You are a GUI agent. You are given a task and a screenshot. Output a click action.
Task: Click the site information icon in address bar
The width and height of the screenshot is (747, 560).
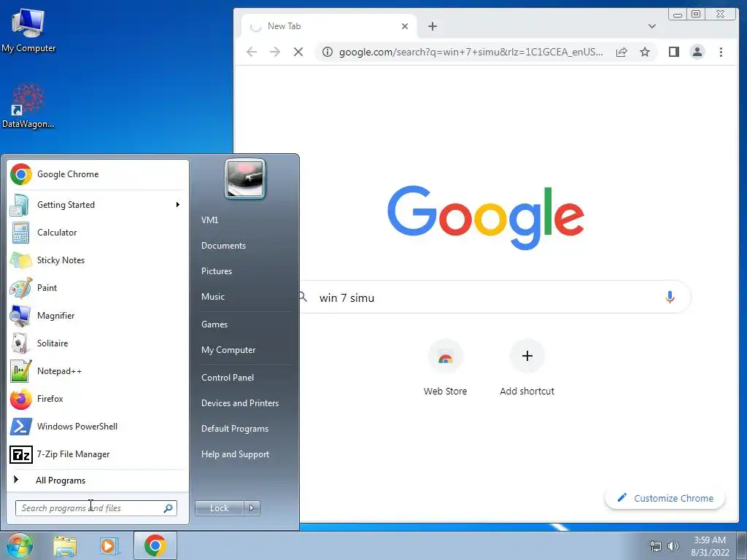(328, 52)
